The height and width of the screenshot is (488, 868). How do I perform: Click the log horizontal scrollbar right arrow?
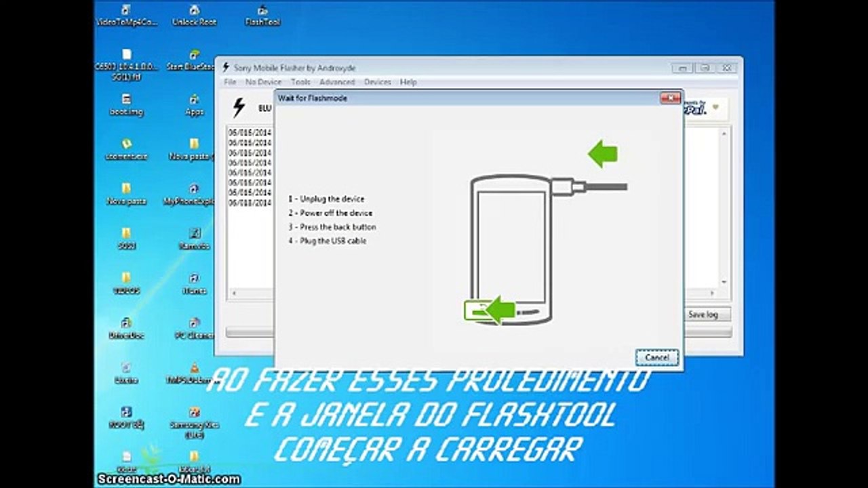pyautogui.click(x=713, y=293)
